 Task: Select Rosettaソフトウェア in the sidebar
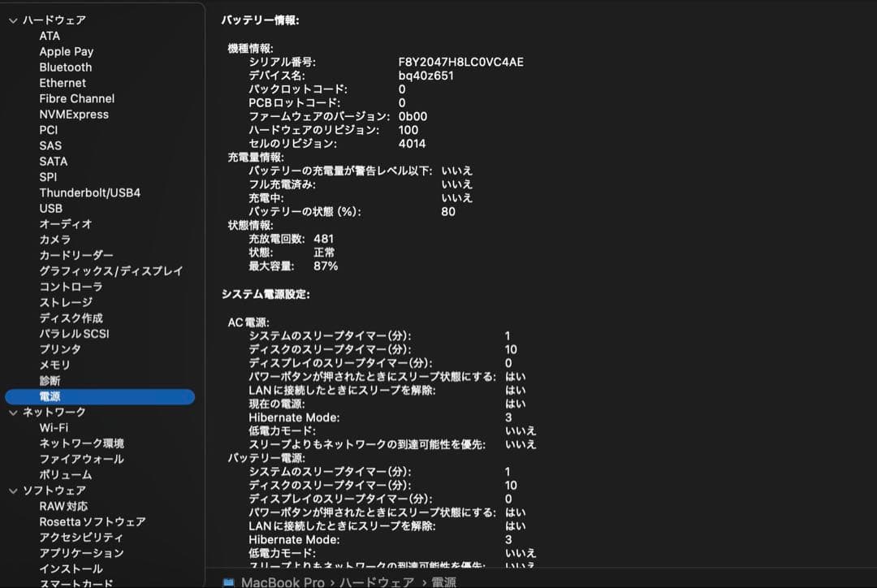92,521
